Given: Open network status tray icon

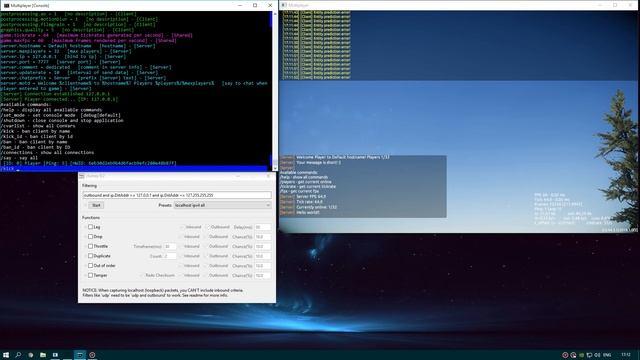Looking at the screenshot, I should tap(589, 355).
